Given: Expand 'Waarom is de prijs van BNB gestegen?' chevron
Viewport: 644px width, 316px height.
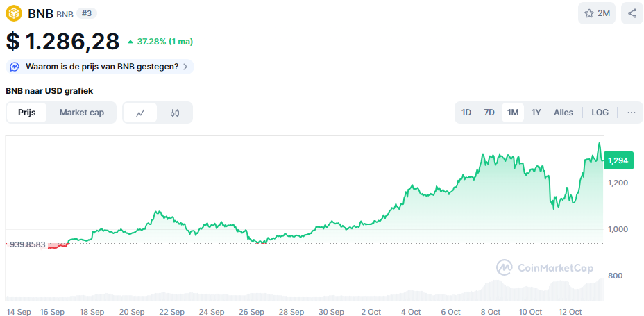Looking at the screenshot, I should point(185,67).
